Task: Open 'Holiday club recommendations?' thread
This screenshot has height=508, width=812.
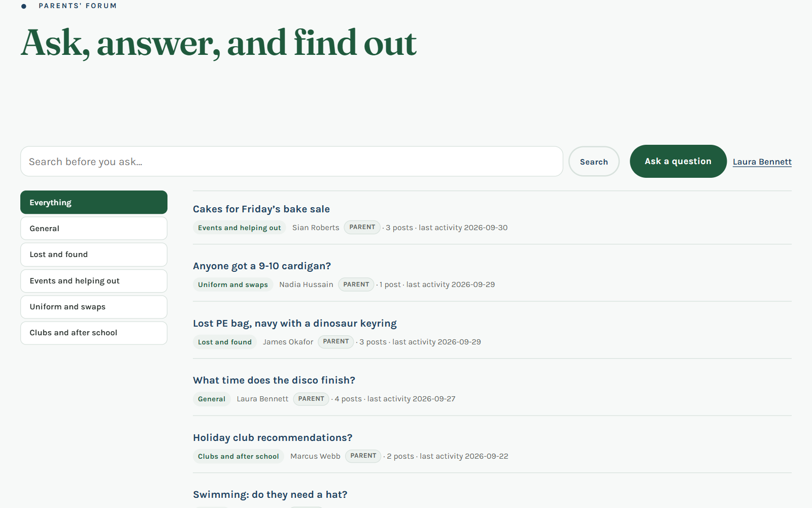Action: point(273,437)
